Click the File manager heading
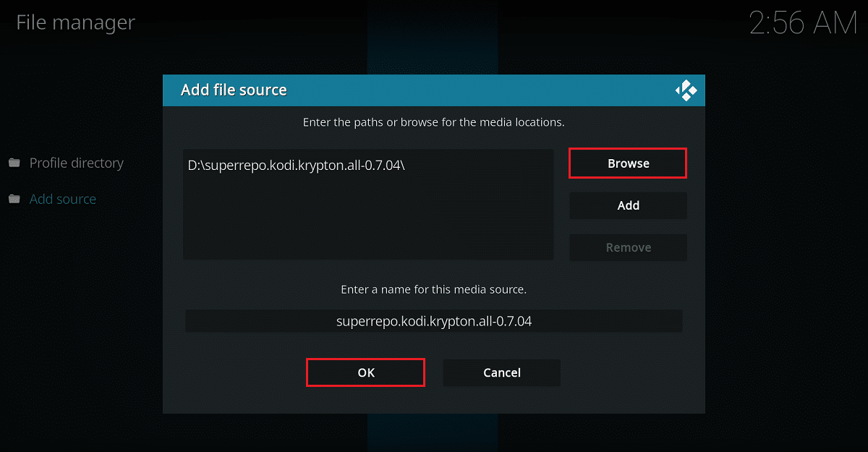This screenshot has height=452, width=868. point(76,22)
